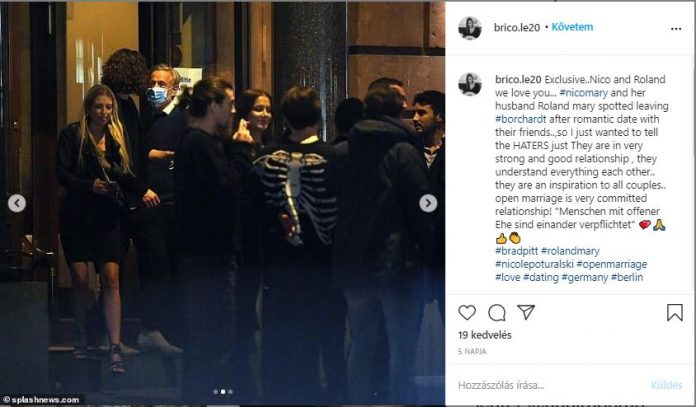Open the #borchardt hashtag
Screen dimensions: 696x407
pyautogui.click(x=521, y=119)
